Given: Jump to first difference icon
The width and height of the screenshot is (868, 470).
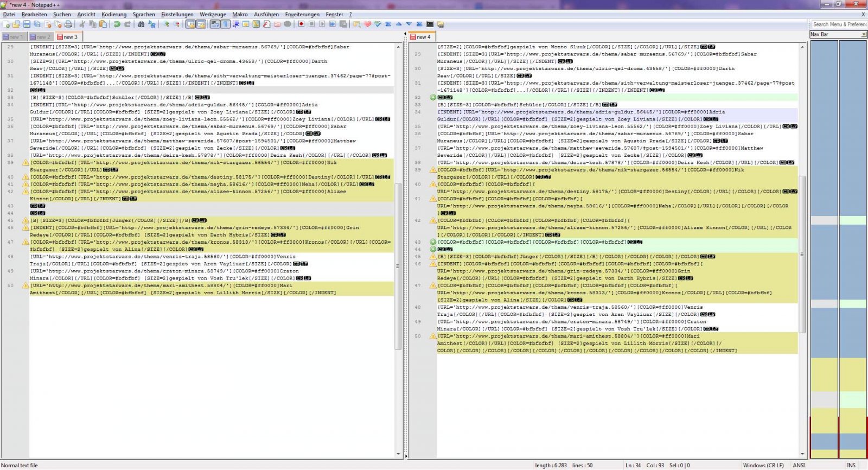Looking at the screenshot, I should 388,24.
